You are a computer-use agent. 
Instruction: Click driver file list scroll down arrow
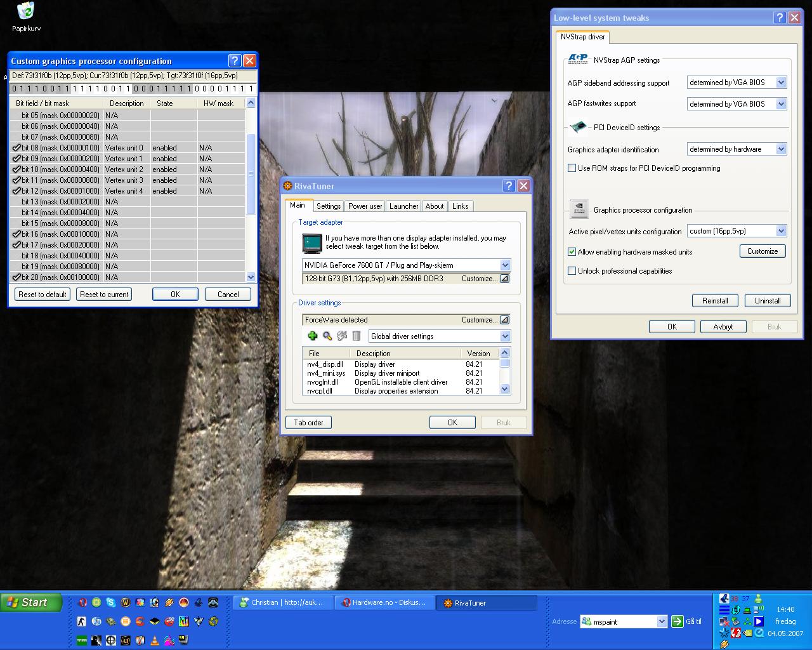[x=505, y=389]
